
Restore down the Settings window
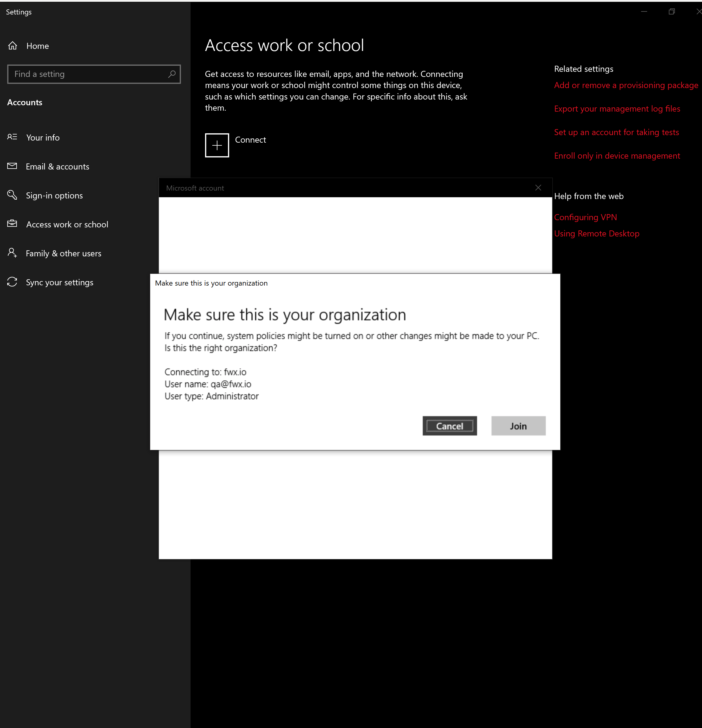(672, 11)
